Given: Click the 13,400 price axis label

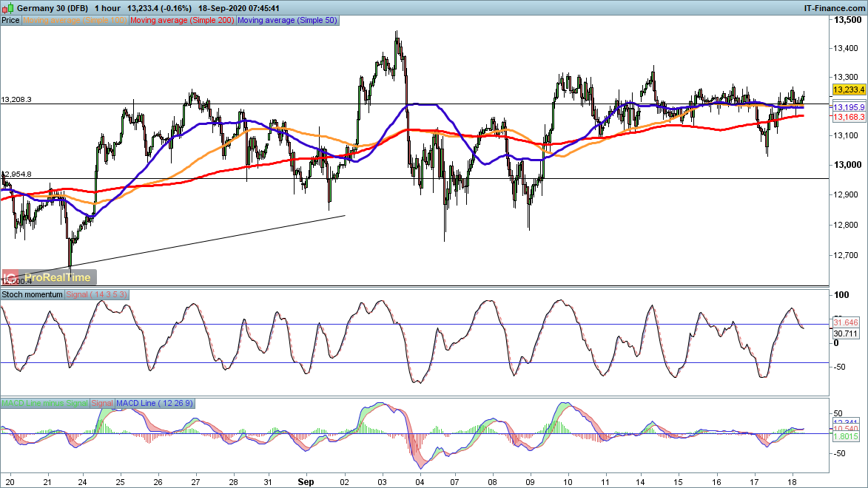Looking at the screenshot, I should pos(846,48).
